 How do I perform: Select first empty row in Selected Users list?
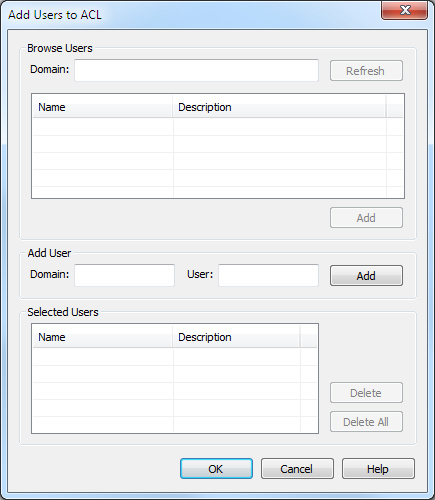point(175,357)
